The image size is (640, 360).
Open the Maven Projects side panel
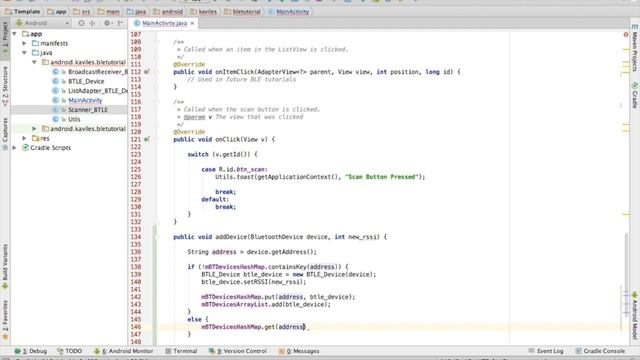click(x=635, y=48)
